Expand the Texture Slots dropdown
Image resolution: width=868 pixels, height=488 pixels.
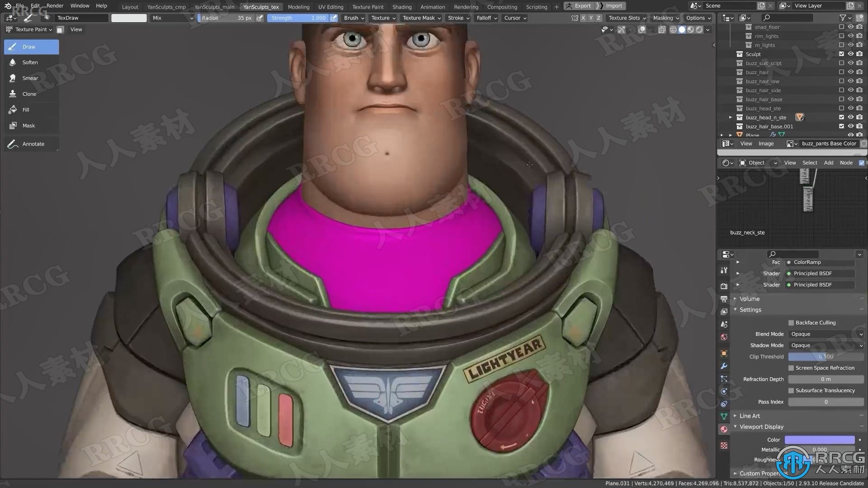coord(627,18)
